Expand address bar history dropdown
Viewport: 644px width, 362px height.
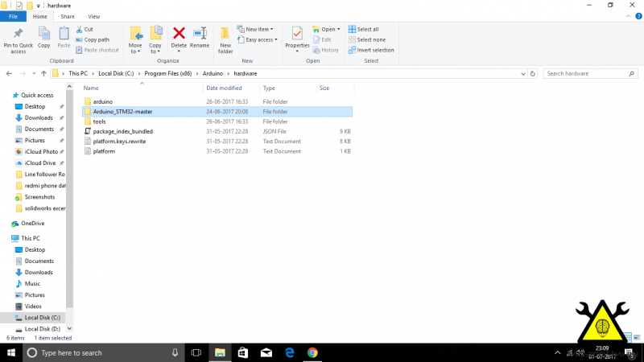(522, 73)
